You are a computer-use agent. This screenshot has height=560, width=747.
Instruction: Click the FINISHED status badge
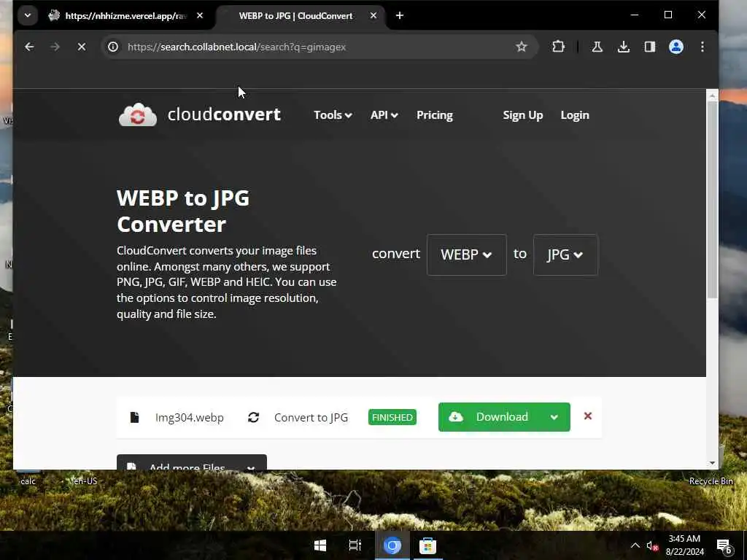(392, 418)
